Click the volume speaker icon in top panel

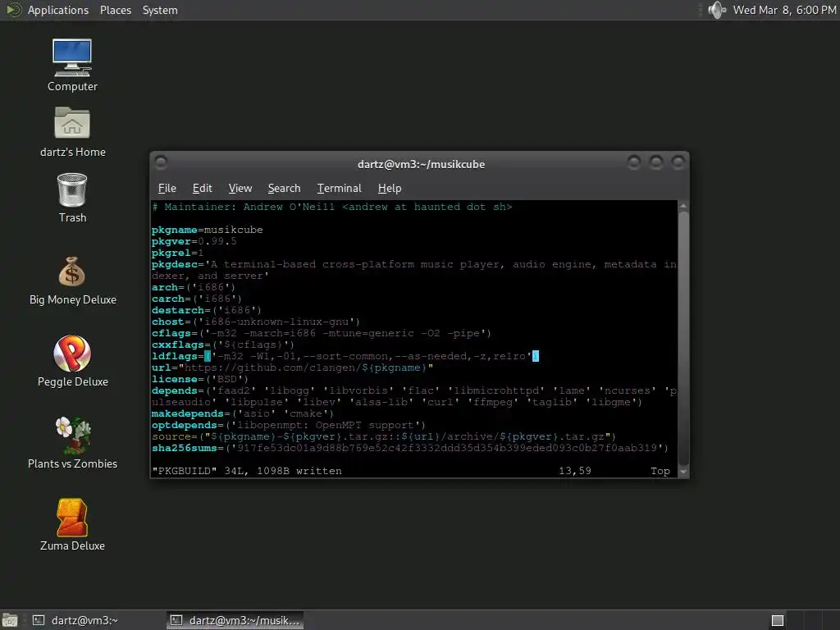[717, 10]
